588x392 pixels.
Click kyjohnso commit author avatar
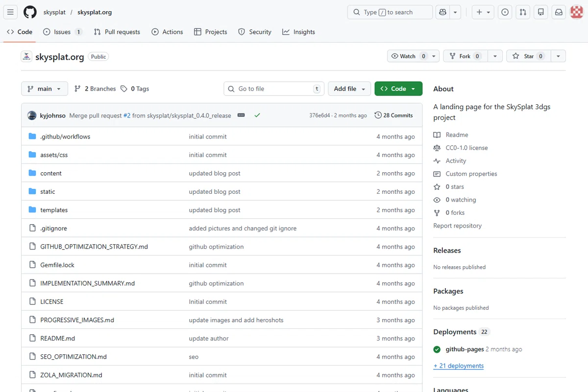[x=32, y=115]
